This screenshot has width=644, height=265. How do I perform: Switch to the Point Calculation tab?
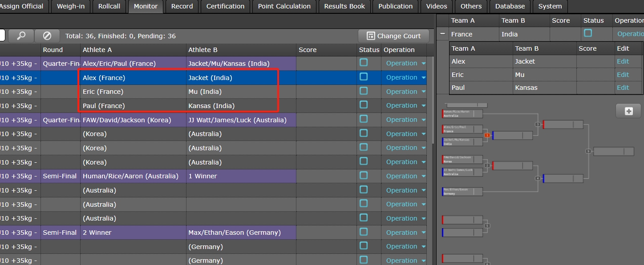click(284, 6)
